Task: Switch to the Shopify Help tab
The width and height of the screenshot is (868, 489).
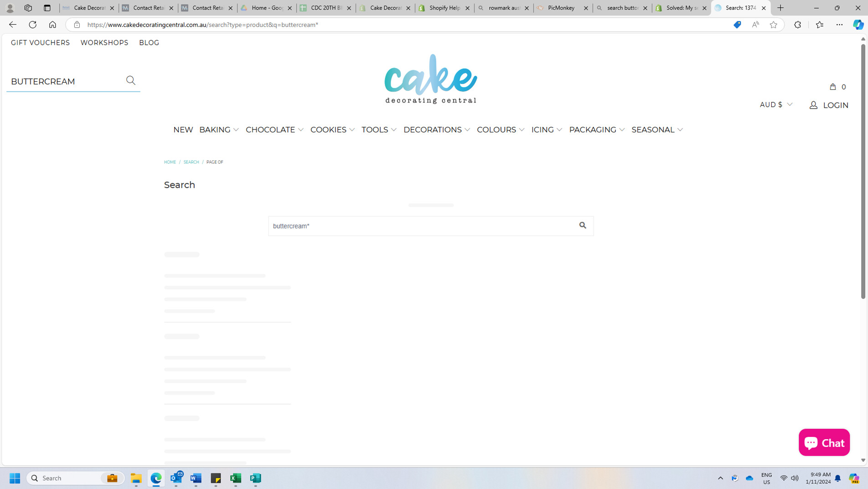Action: point(444,8)
